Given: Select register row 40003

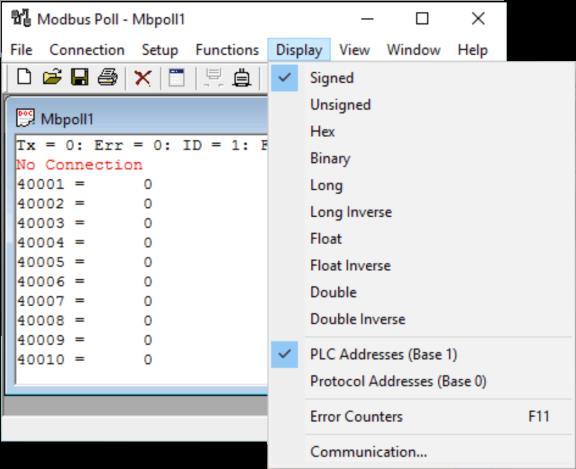Looking at the screenshot, I should coord(84,223).
